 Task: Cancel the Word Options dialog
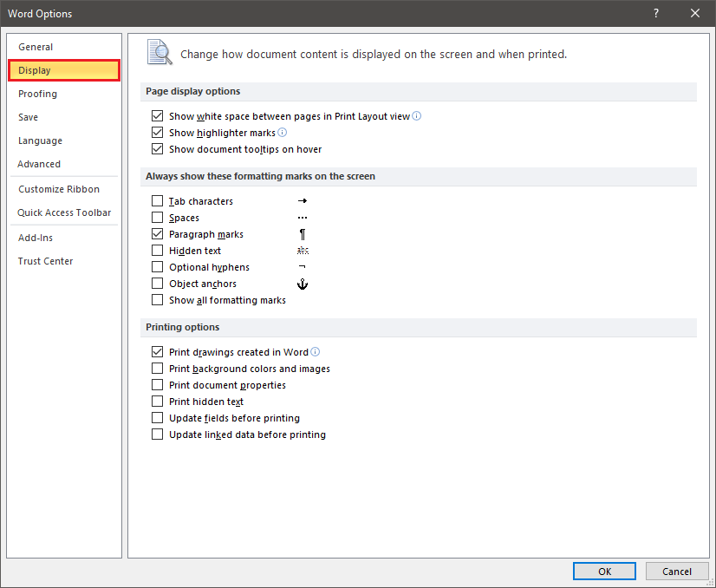click(677, 572)
